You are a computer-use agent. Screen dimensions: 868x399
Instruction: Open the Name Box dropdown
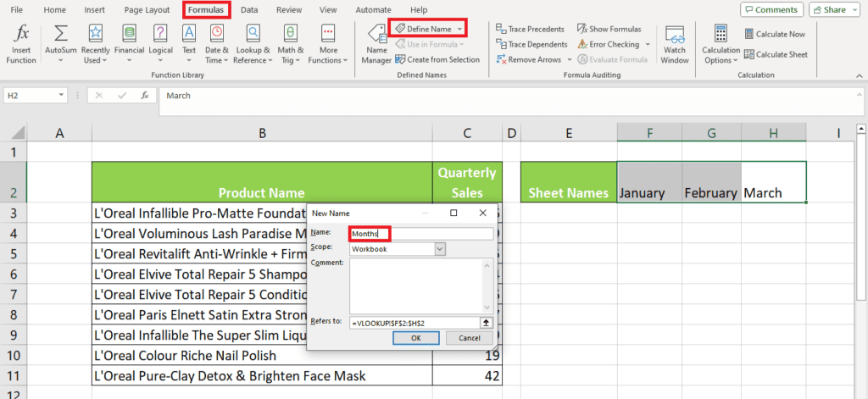pos(61,95)
